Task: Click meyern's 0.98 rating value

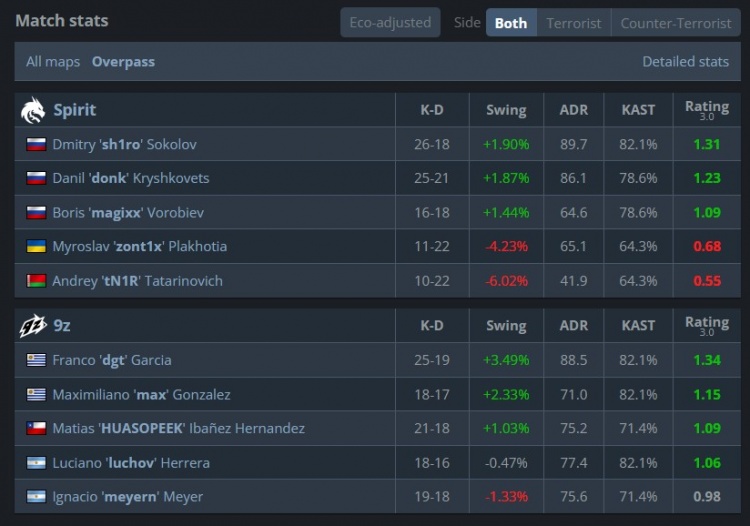Action: [707, 497]
